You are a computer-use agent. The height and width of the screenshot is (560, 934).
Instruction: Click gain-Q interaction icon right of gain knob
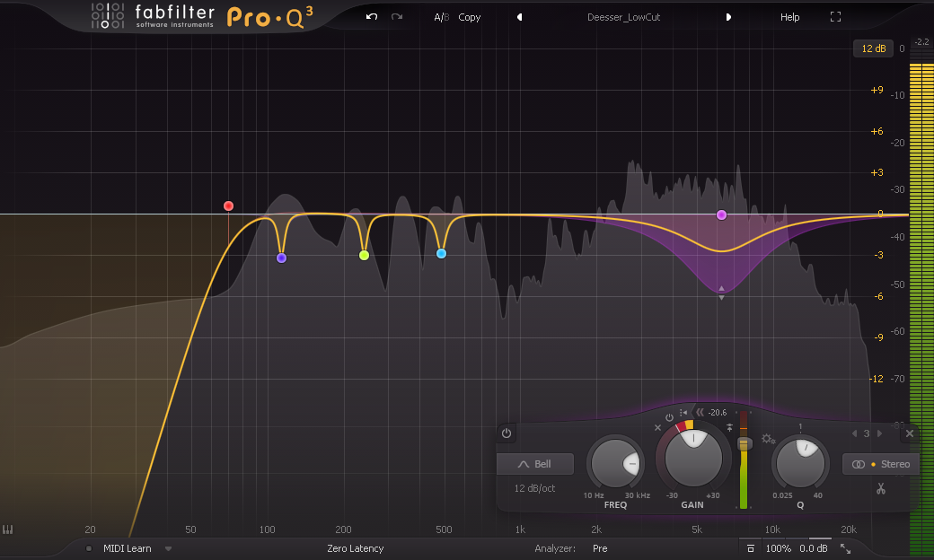pos(729,427)
